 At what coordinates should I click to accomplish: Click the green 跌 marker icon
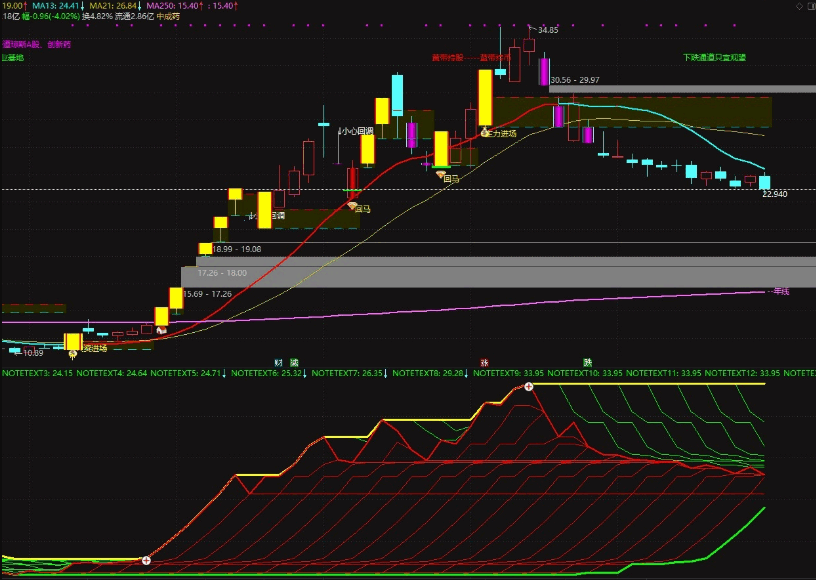pyautogui.click(x=588, y=363)
